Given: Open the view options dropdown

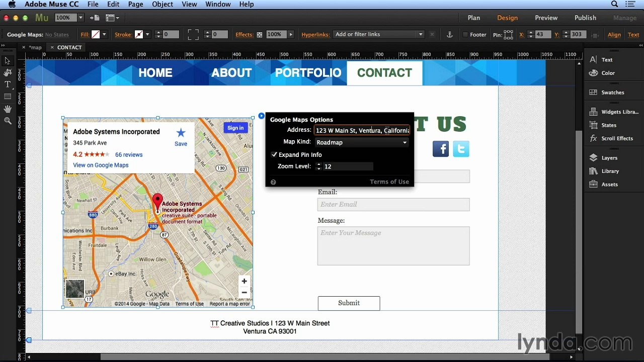Looking at the screenshot, I should (112, 18).
